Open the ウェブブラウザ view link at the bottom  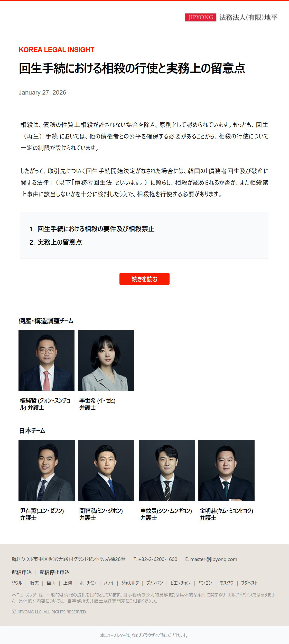click(143, 635)
